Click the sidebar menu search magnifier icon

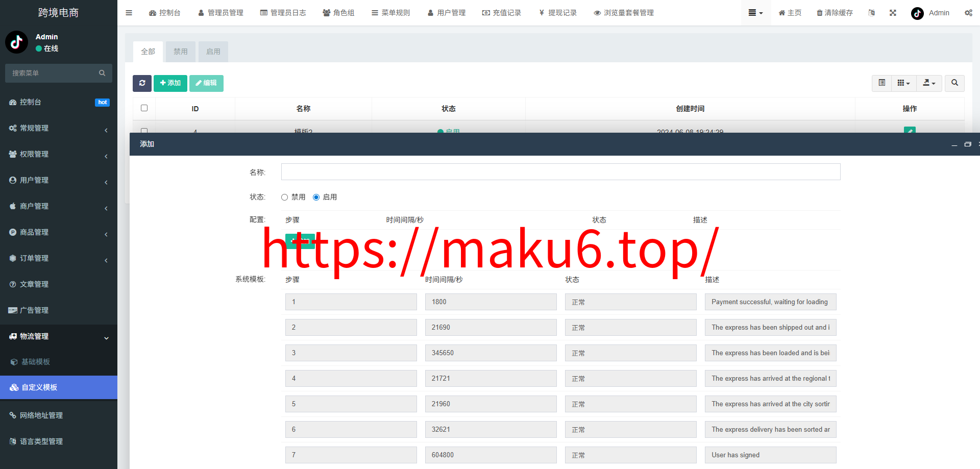102,73
